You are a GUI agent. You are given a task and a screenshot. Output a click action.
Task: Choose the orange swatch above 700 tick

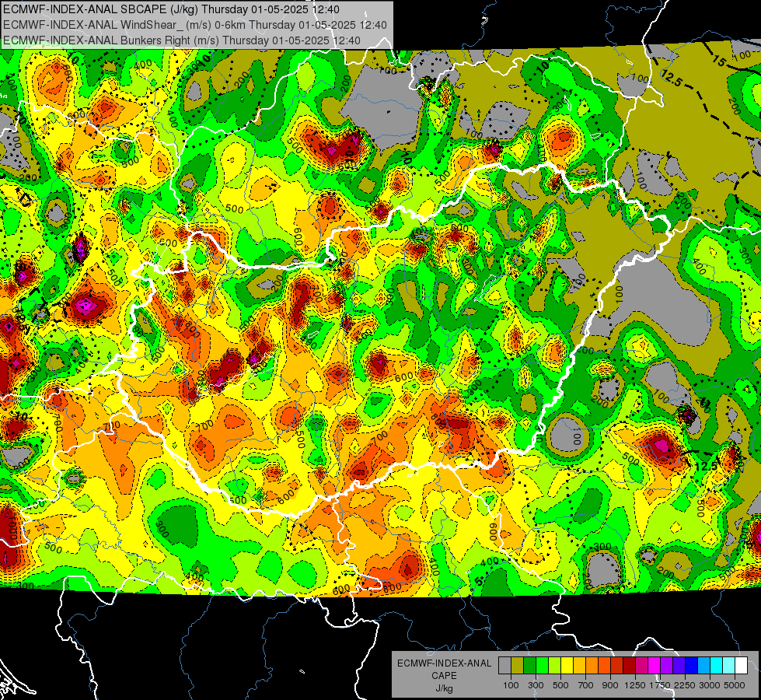(592, 665)
